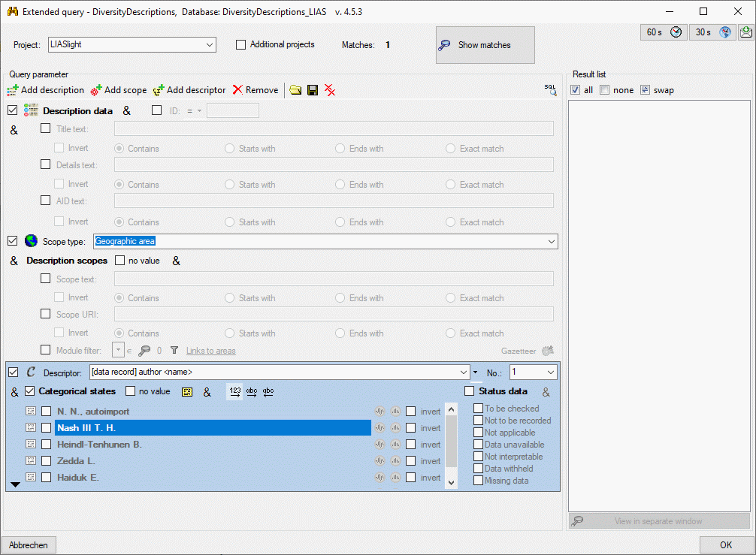Check the Missing data status option
This screenshot has height=555, width=756.
(x=478, y=481)
